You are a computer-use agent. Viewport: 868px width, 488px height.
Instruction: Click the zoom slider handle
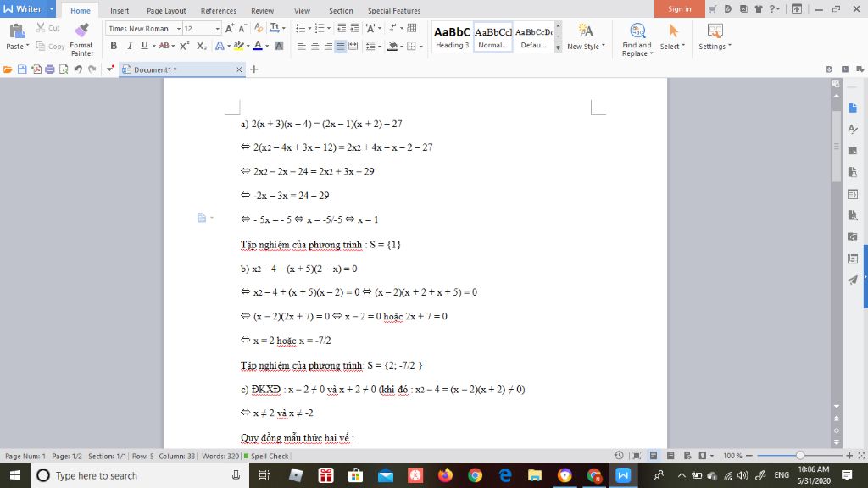800,455
